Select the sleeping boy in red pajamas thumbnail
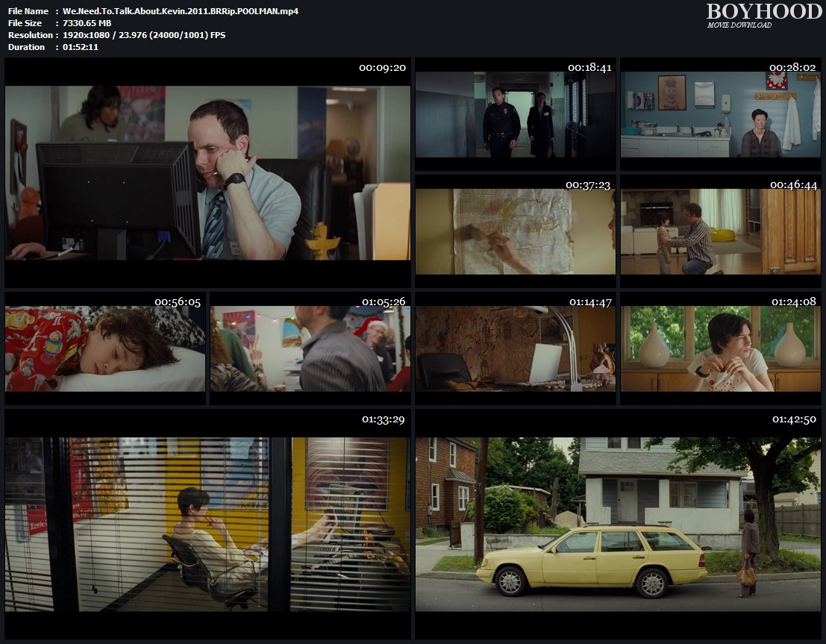 [x=105, y=348]
